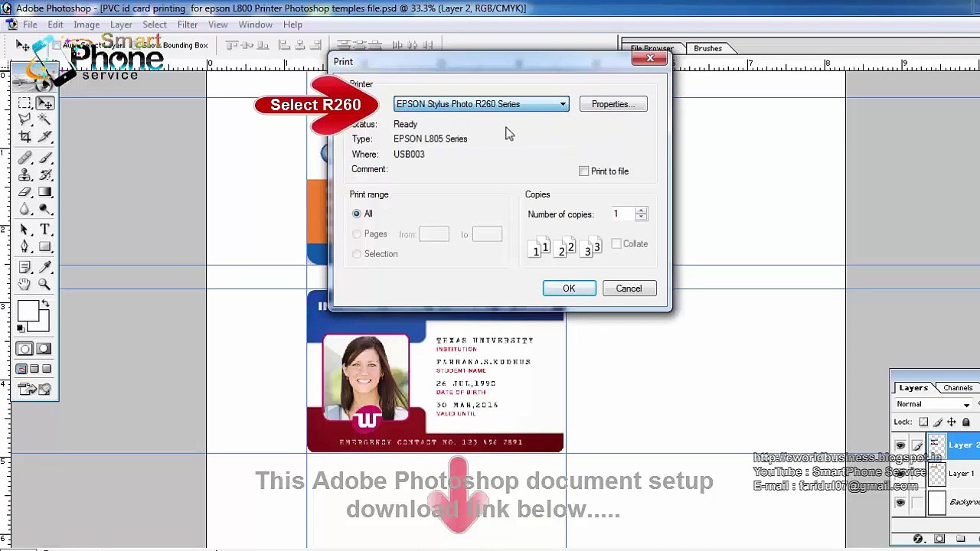Select the Polygonal Lasso tool
The width and height of the screenshot is (980, 551).
(x=24, y=119)
